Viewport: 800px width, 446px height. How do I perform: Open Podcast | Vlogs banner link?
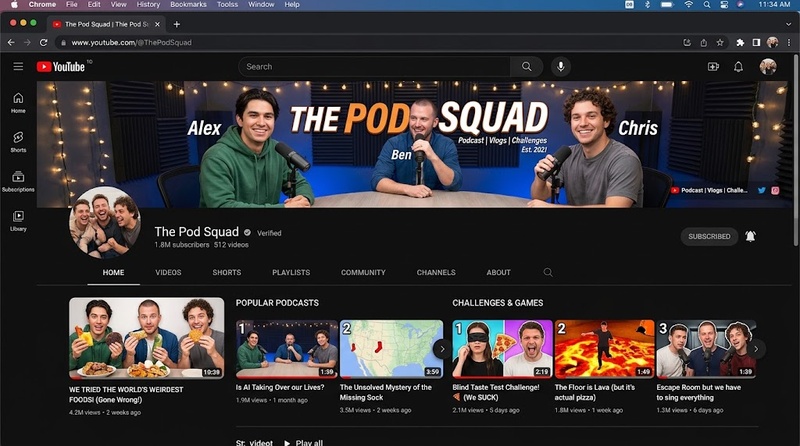[x=710, y=190]
